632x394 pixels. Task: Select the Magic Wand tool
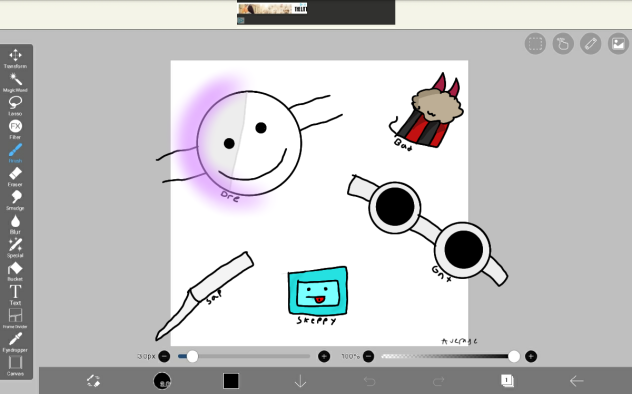pyautogui.click(x=15, y=83)
